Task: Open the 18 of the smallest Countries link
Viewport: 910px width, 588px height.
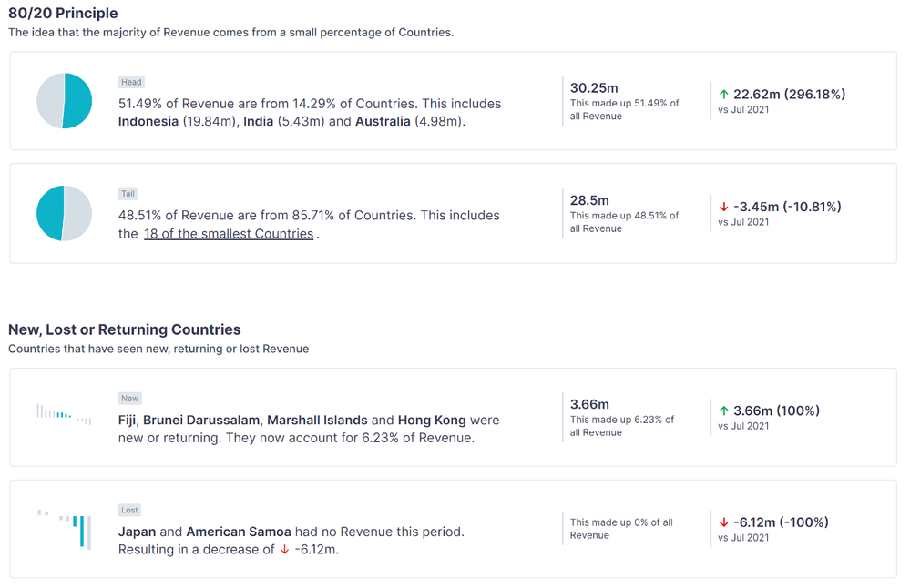Action: pyautogui.click(x=229, y=234)
